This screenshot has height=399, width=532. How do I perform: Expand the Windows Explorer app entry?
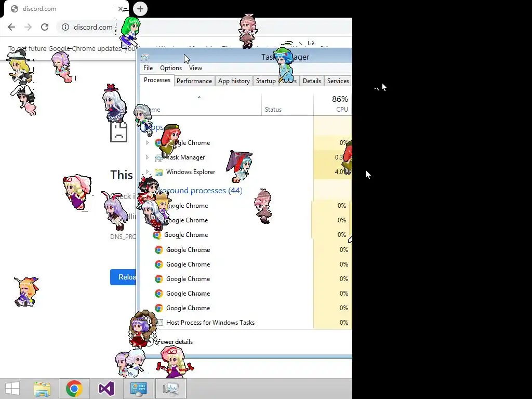pos(147,171)
